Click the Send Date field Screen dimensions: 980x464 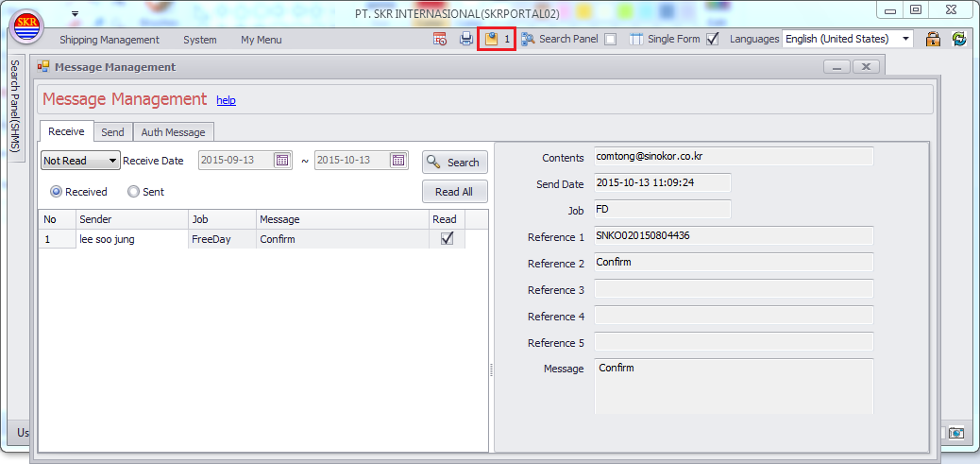tap(662, 182)
